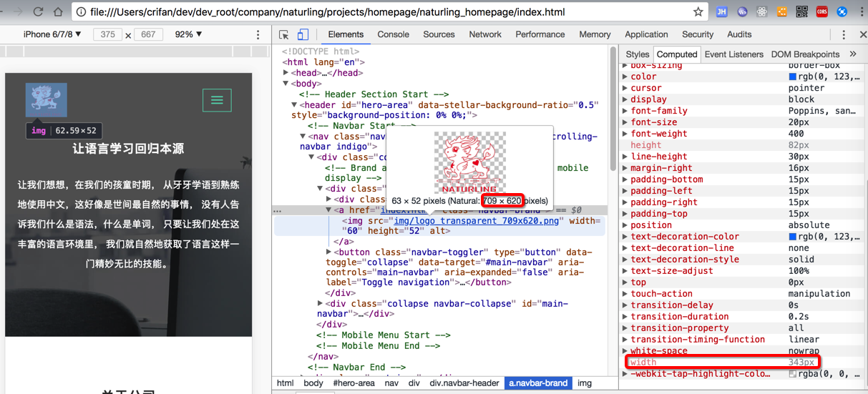The image size is (868, 394).
Task: Click the color property blue swatch
Action: pos(792,77)
